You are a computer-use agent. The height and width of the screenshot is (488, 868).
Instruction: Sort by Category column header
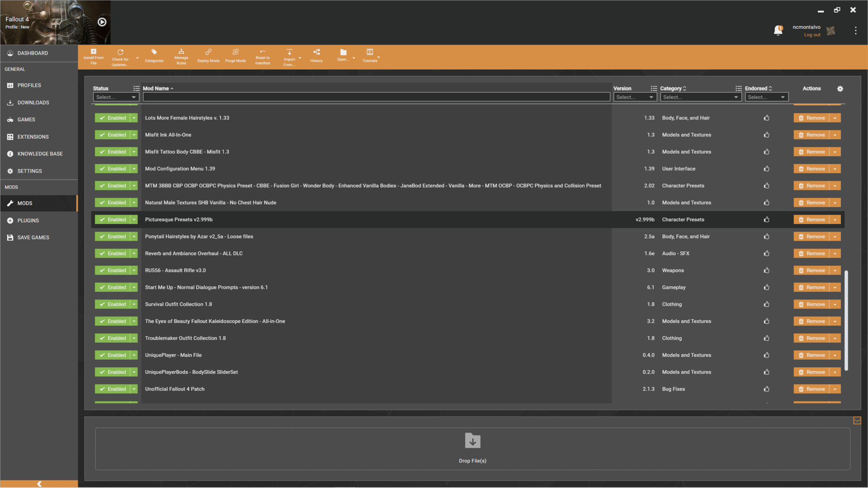click(673, 89)
